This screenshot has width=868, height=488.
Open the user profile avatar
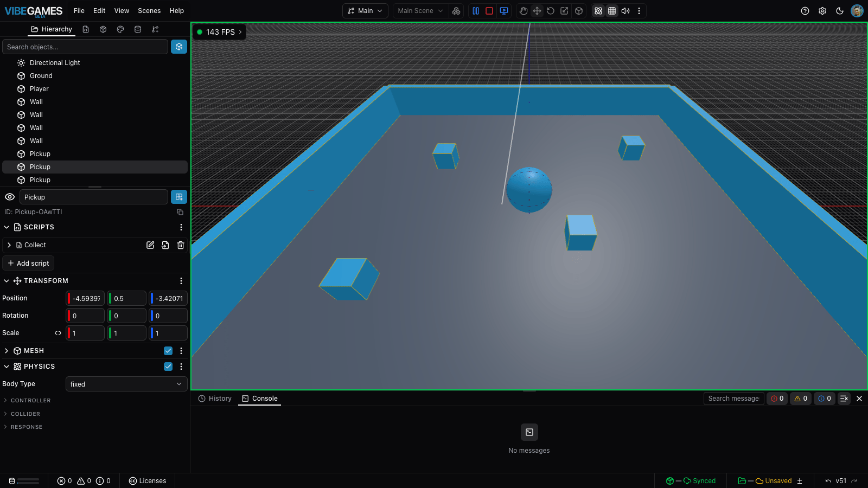[x=857, y=11]
